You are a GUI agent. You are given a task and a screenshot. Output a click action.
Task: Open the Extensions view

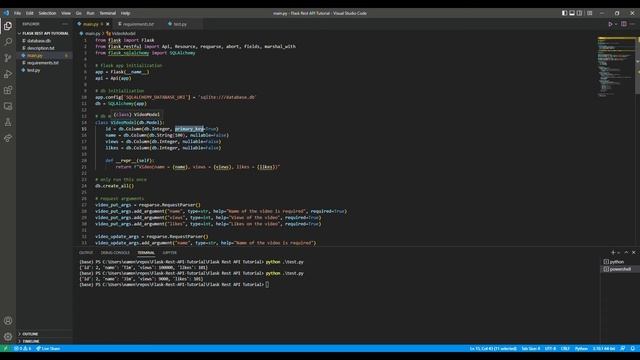pyautogui.click(x=8, y=90)
